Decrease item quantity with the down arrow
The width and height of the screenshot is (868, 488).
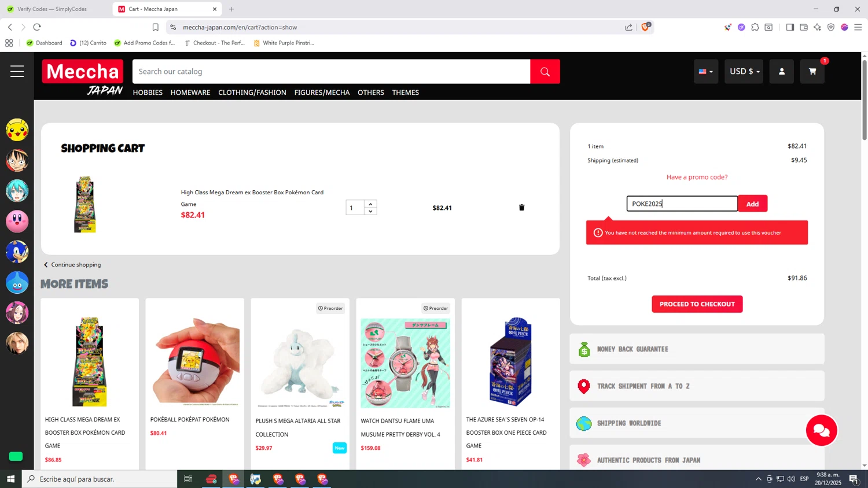(x=370, y=212)
